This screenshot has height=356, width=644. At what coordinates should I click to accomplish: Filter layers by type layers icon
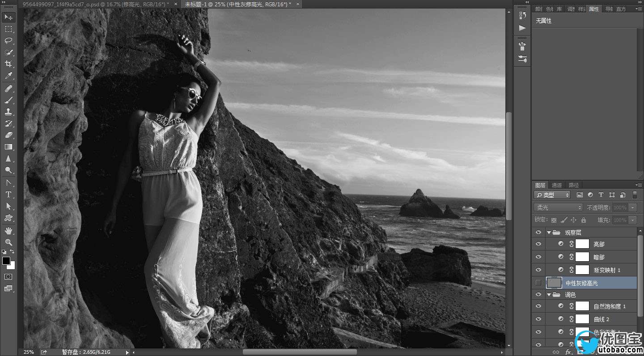point(601,195)
